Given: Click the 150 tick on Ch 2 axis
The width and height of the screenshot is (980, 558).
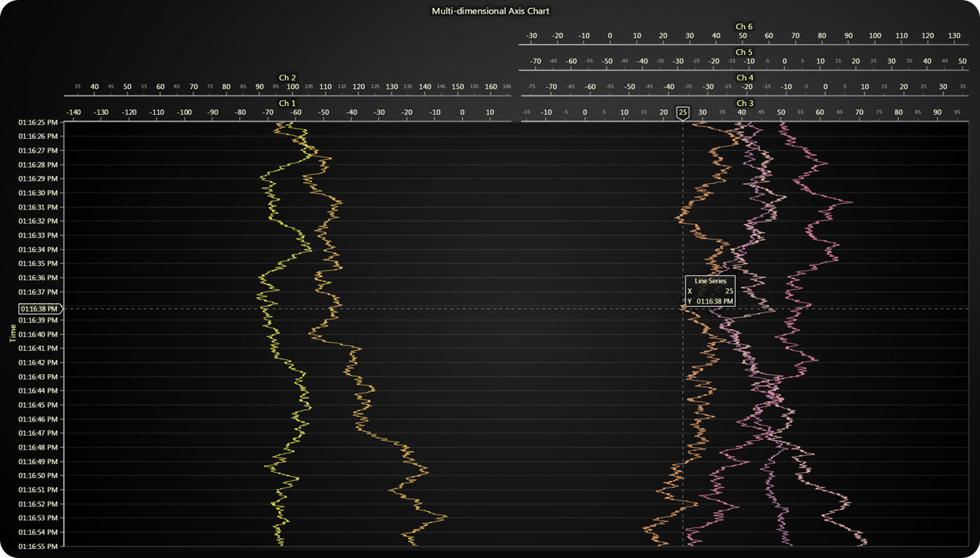Looking at the screenshot, I should point(457,87).
